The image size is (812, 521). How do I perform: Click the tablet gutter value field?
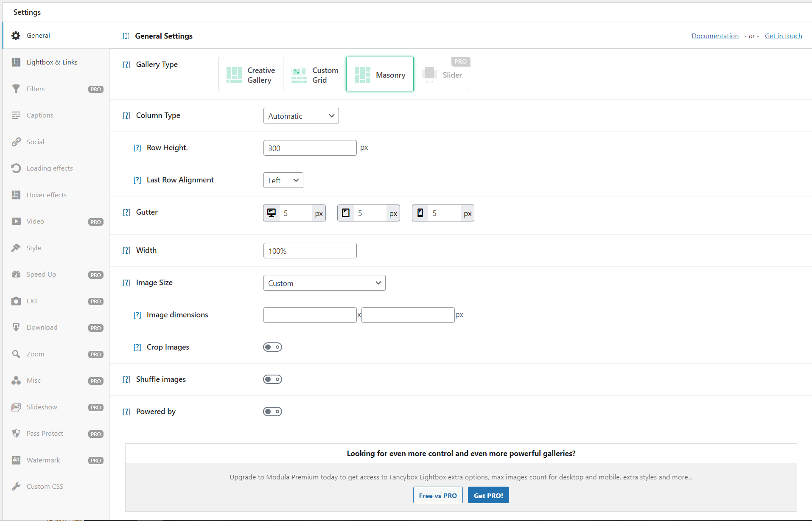click(370, 213)
